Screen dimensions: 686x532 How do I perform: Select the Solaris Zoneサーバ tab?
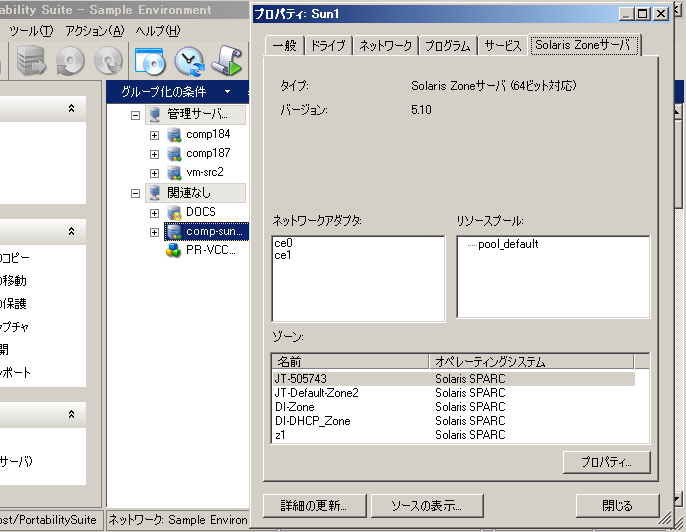[x=584, y=45]
